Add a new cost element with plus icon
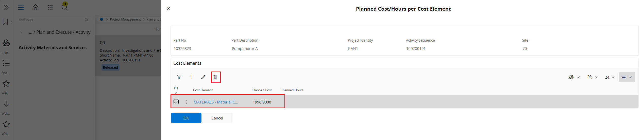The height and width of the screenshot is (140, 644). click(191, 77)
